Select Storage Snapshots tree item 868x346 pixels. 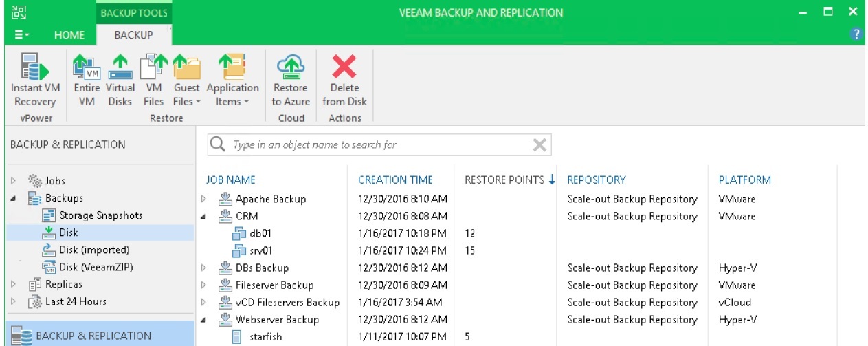coord(101,215)
